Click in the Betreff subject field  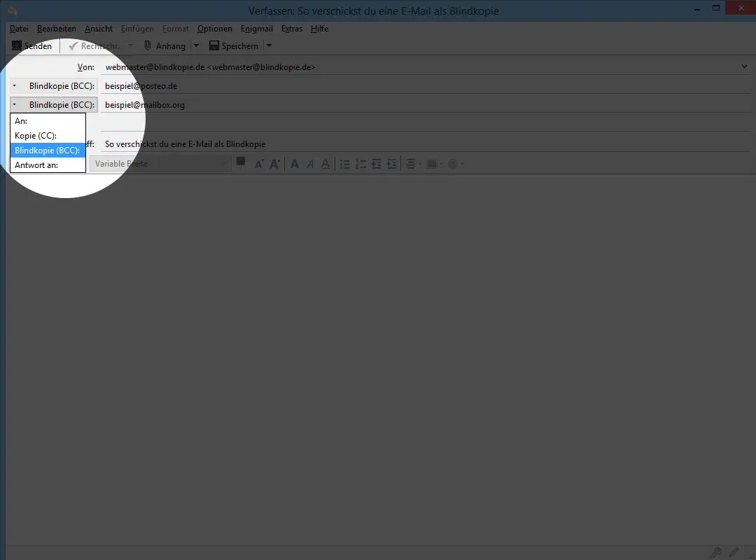click(x=420, y=144)
